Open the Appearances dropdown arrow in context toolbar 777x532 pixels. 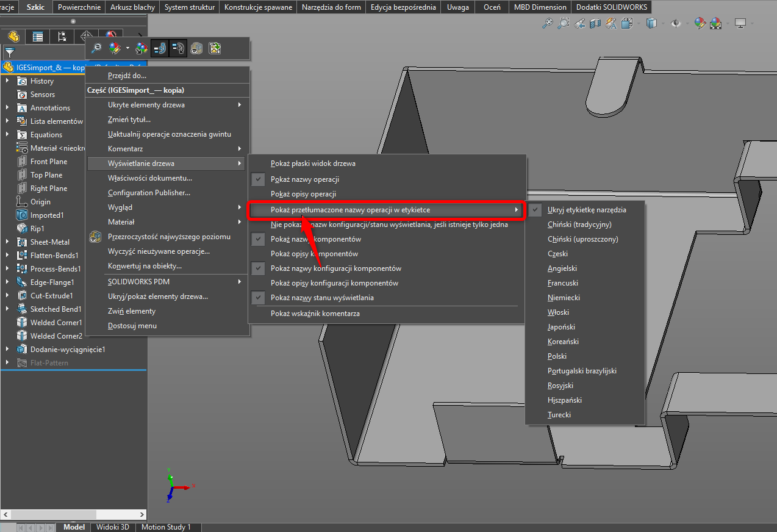point(127,48)
